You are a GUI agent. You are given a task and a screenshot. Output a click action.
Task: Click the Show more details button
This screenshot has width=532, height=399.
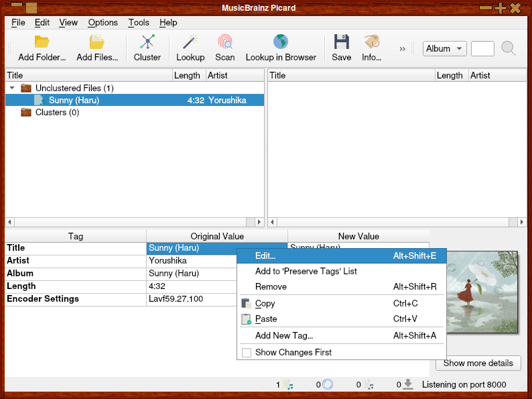click(478, 363)
